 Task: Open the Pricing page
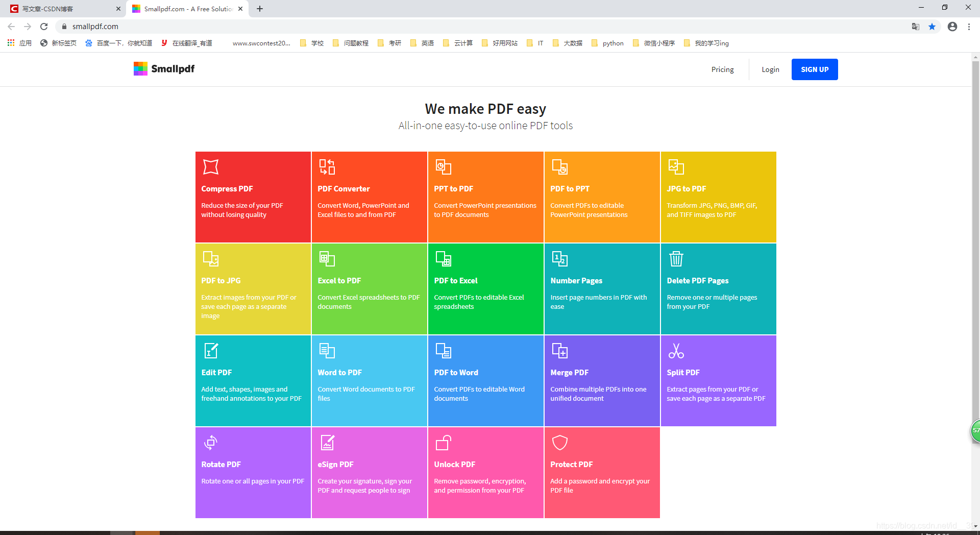(722, 69)
